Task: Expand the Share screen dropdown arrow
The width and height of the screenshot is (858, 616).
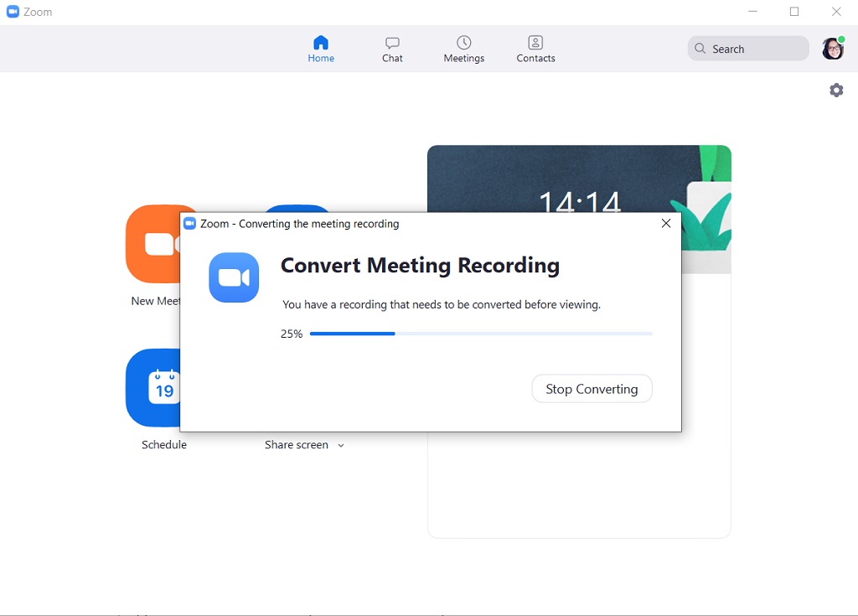Action: 341,446
